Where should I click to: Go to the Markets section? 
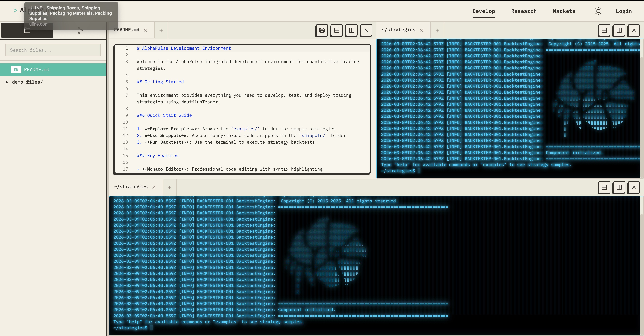[564, 11]
